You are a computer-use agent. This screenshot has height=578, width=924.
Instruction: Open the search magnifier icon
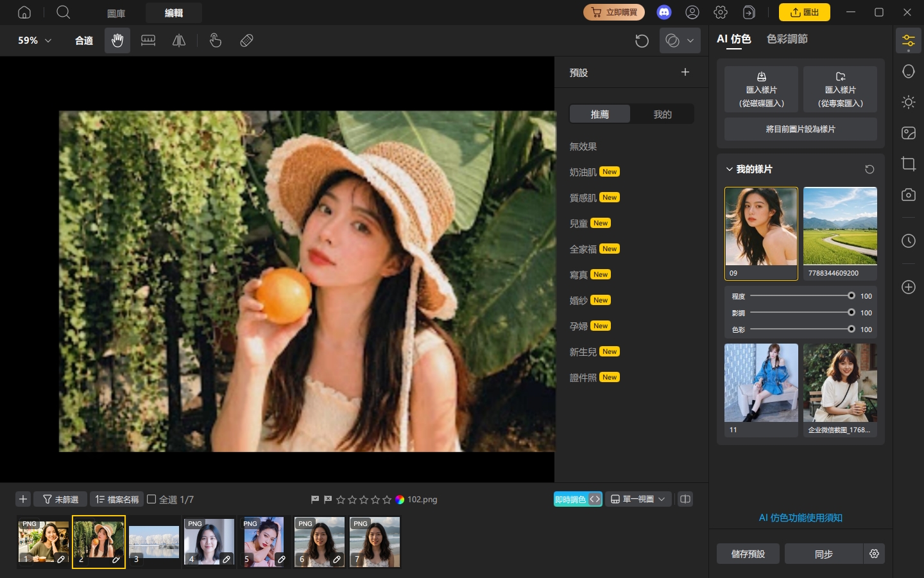click(63, 12)
